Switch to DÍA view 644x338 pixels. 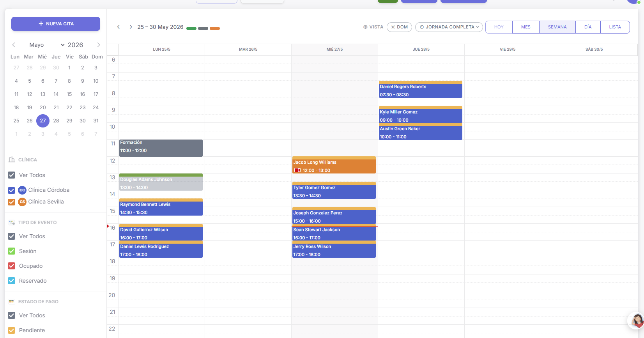[588, 27]
